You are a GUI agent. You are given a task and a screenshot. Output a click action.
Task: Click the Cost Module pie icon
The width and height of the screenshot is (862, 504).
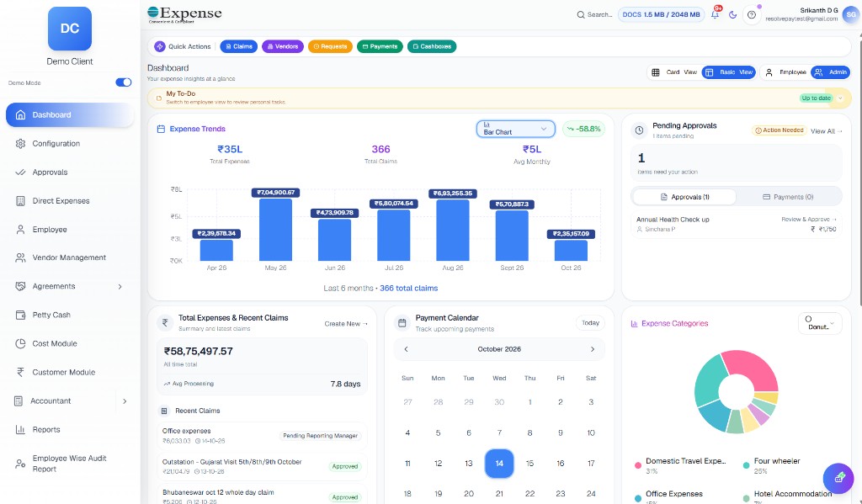coord(20,343)
